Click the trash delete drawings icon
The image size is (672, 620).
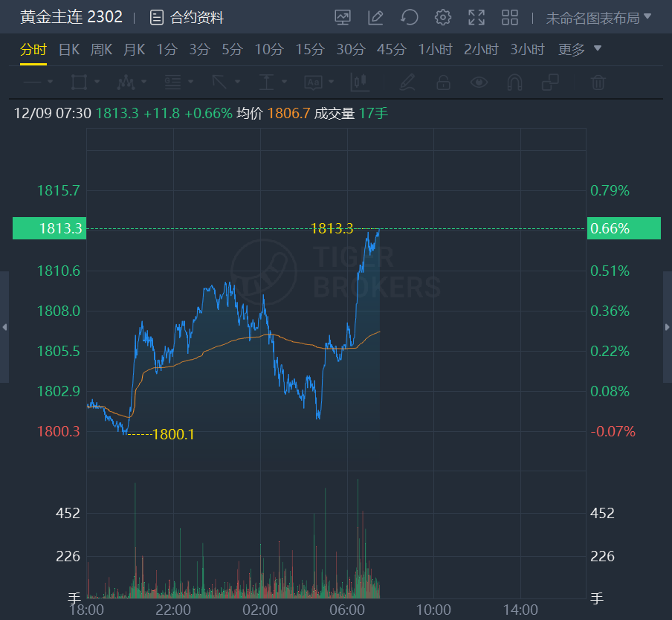[x=598, y=82]
